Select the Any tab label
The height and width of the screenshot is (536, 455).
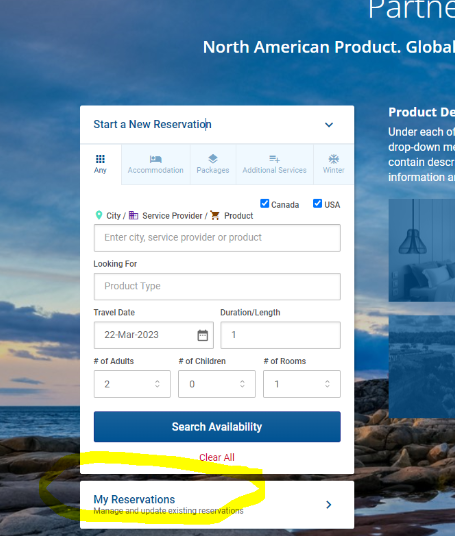click(100, 170)
